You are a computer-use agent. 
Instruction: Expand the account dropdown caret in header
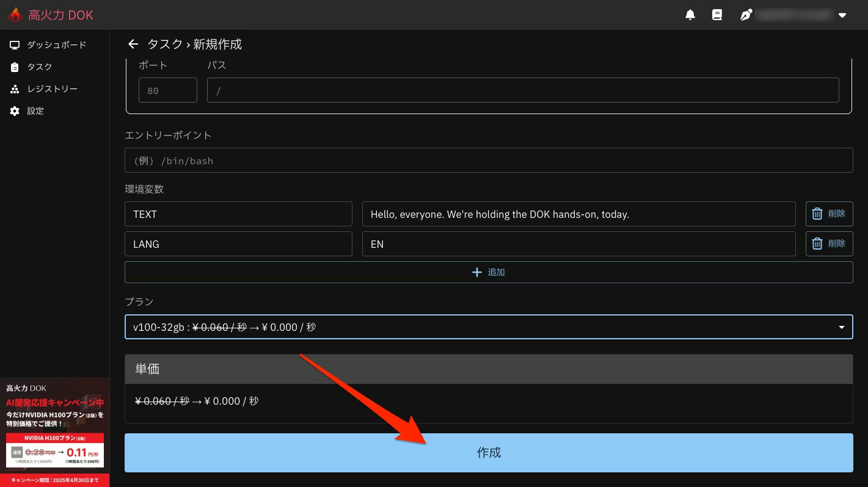842,15
